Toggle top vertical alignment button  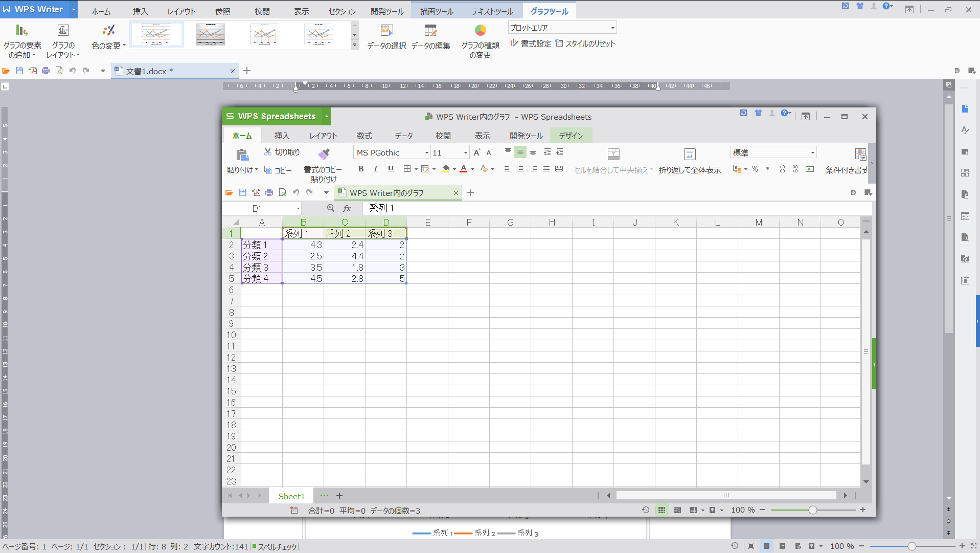click(508, 152)
